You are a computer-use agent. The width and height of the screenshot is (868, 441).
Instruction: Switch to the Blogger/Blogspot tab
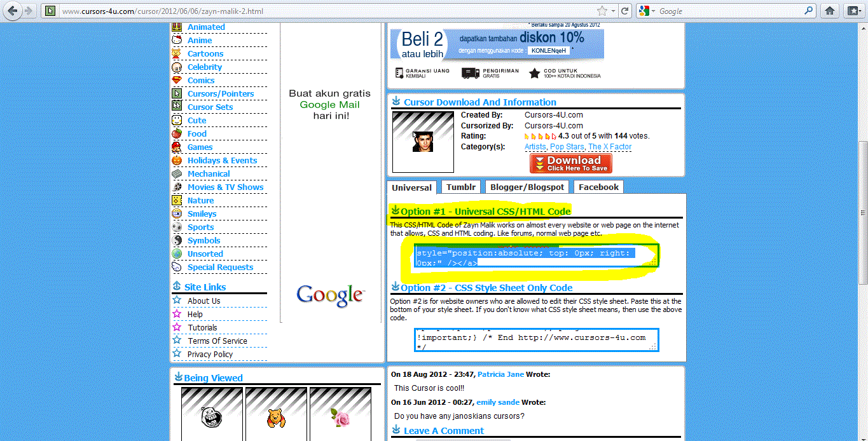pyautogui.click(x=527, y=187)
